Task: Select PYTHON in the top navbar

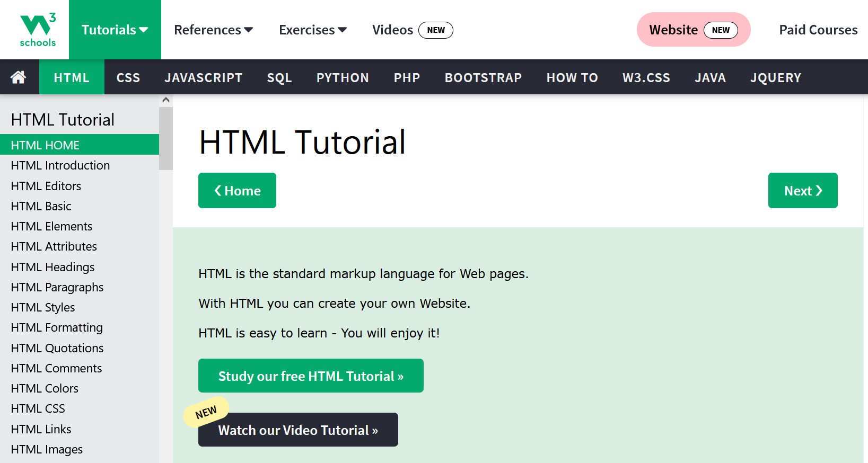Action: [x=343, y=78]
